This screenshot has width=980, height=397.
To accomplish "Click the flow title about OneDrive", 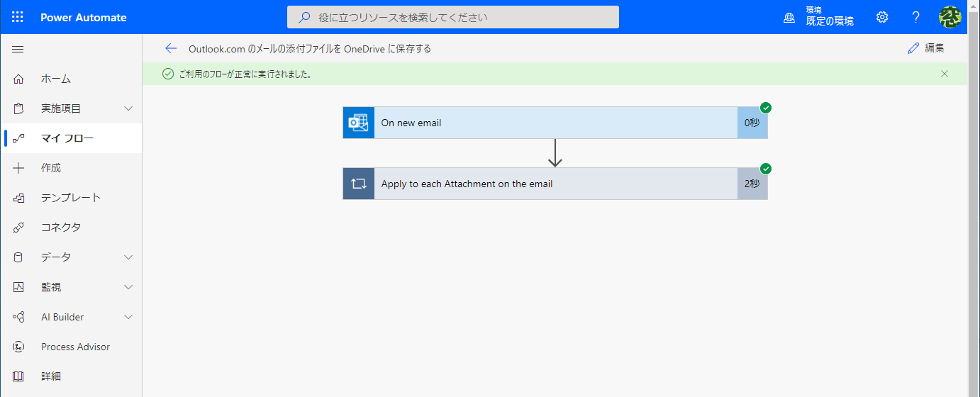I will pos(310,49).
